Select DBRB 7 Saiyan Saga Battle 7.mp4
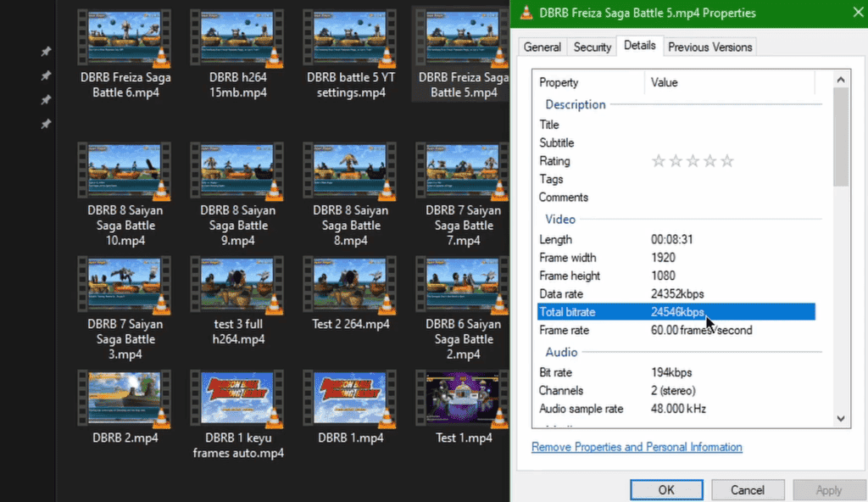 point(463,194)
